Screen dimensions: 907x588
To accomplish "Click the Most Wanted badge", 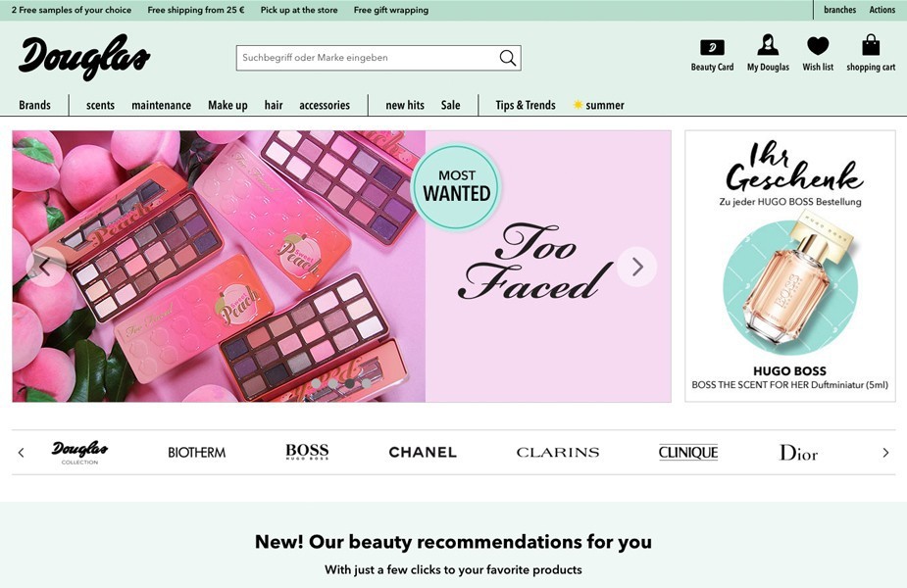I will pos(456,187).
